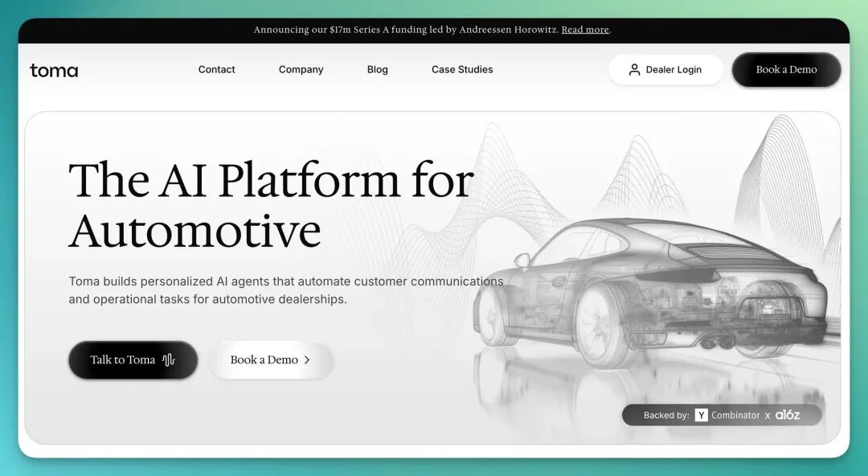
Task: Open the Contact page from navigation
Action: click(216, 70)
